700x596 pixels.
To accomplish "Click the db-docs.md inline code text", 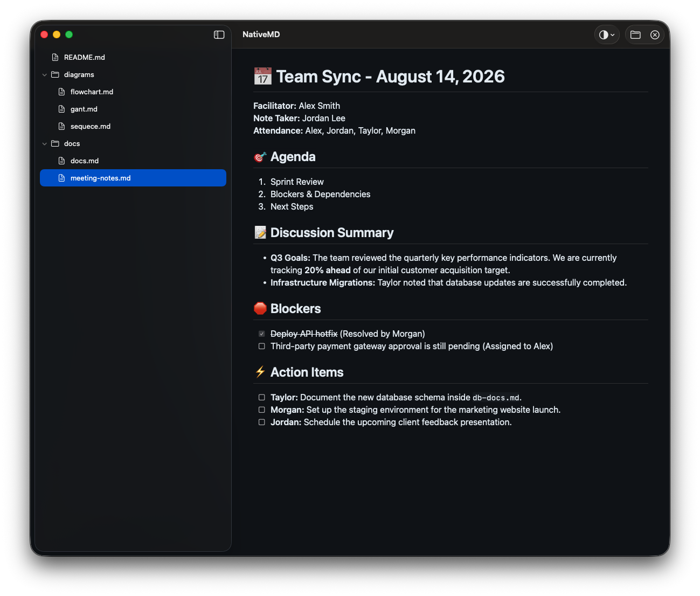I will tap(496, 398).
